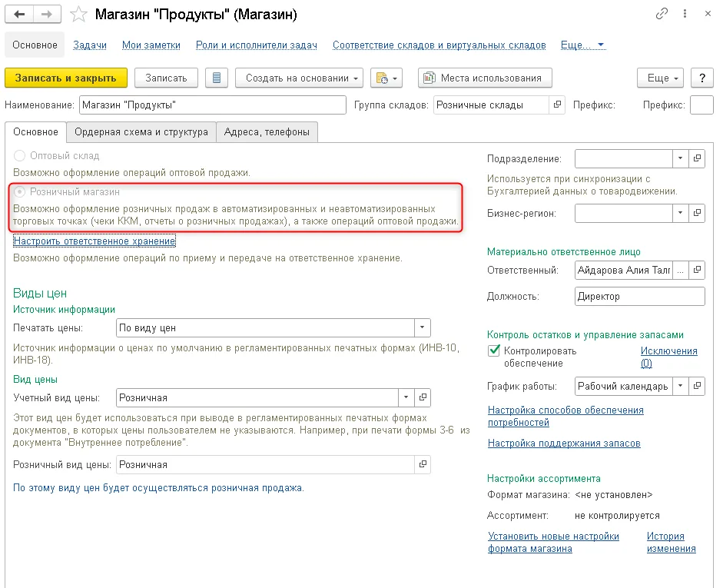The height and width of the screenshot is (588, 723).
Task: Open Соответствие складов и виртуальных складов
Action: pos(439,45)
